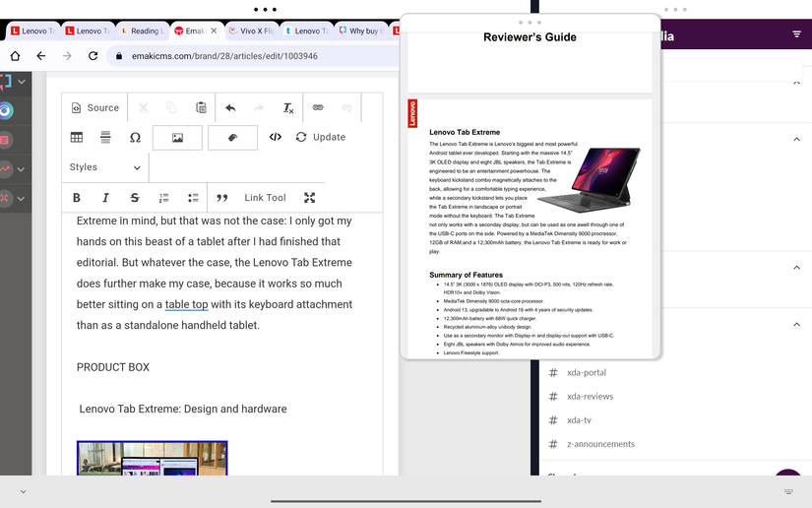The width and height of the screenshot is (812, 508).
Task: Click the Summary of Features heading
Action: tap(466, 275)
